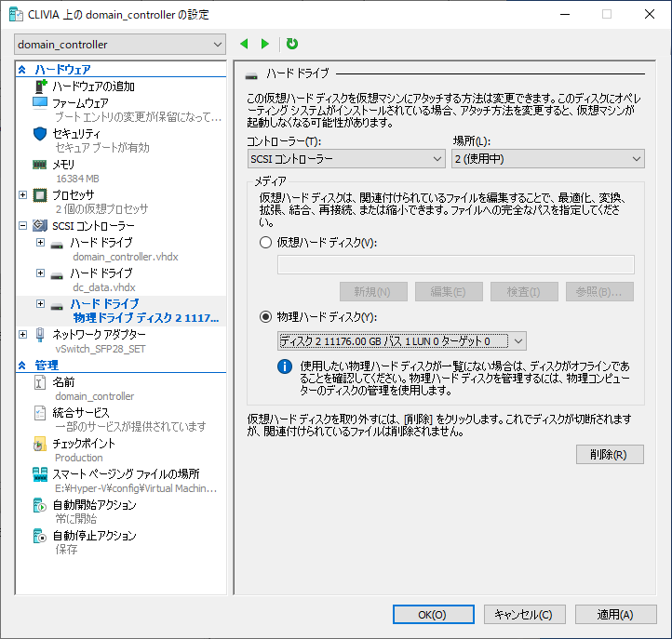Viewport: 672px width, 639px height.
Task: Select 統合サービス in the settings tree
Action: pos(81,413)
